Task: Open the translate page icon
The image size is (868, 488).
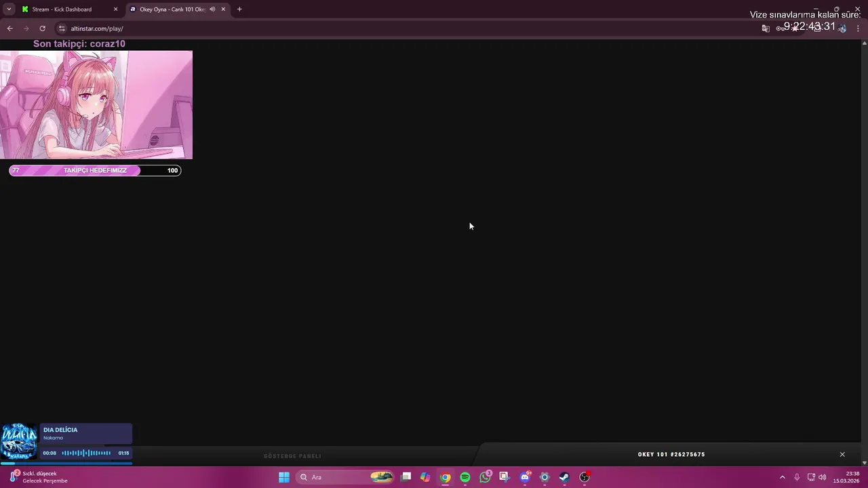Action: click(766, 28)
